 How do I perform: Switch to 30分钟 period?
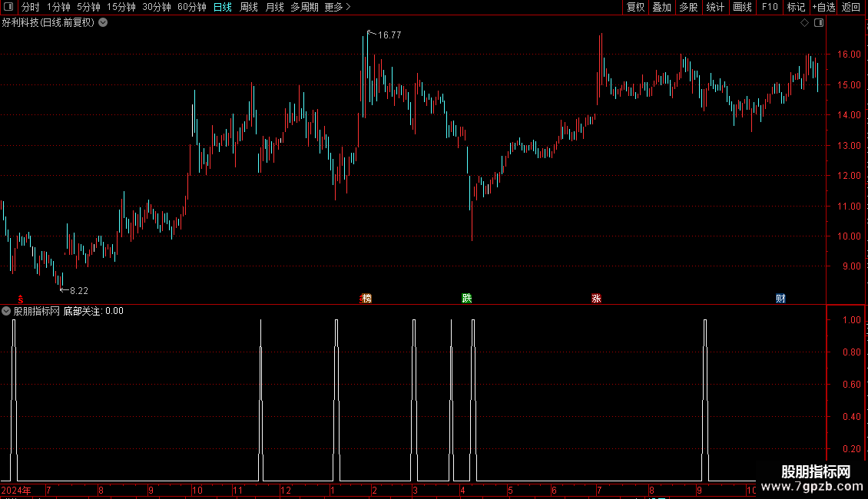(157, 7)
